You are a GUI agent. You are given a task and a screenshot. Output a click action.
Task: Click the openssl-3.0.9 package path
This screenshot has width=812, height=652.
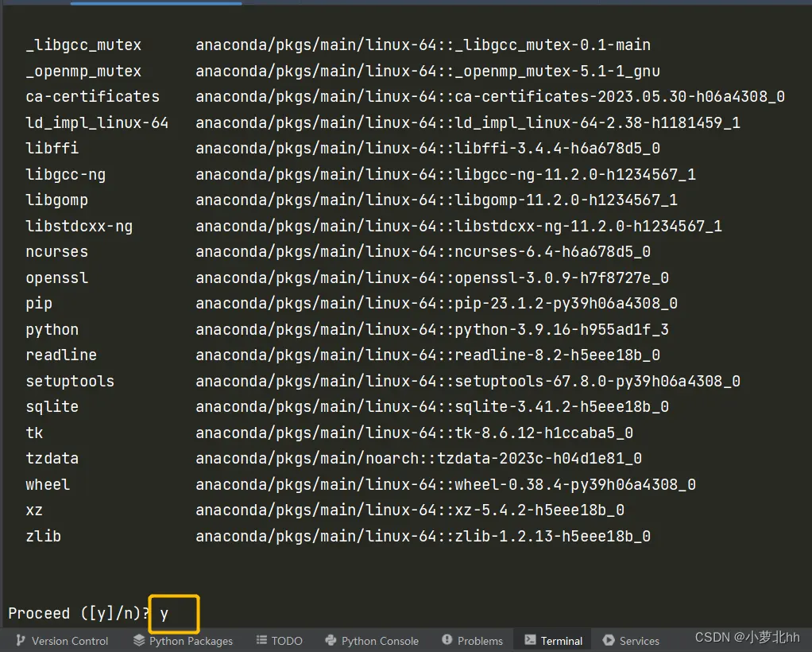[x=432, y=277]
